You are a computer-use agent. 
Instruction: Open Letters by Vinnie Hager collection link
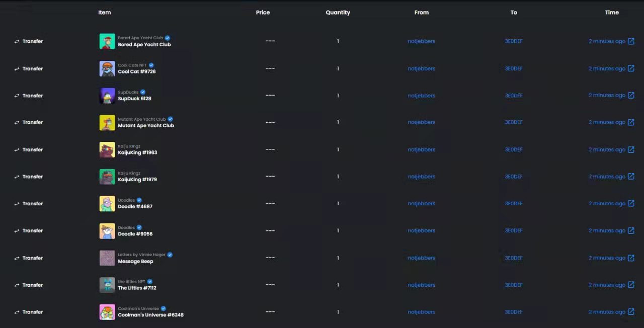point(142,255)
